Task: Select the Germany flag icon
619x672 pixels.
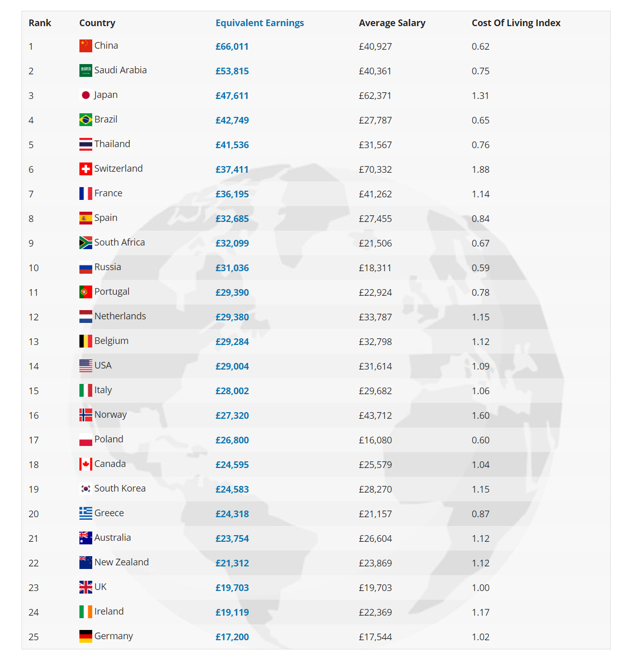Action: (86, 636)
